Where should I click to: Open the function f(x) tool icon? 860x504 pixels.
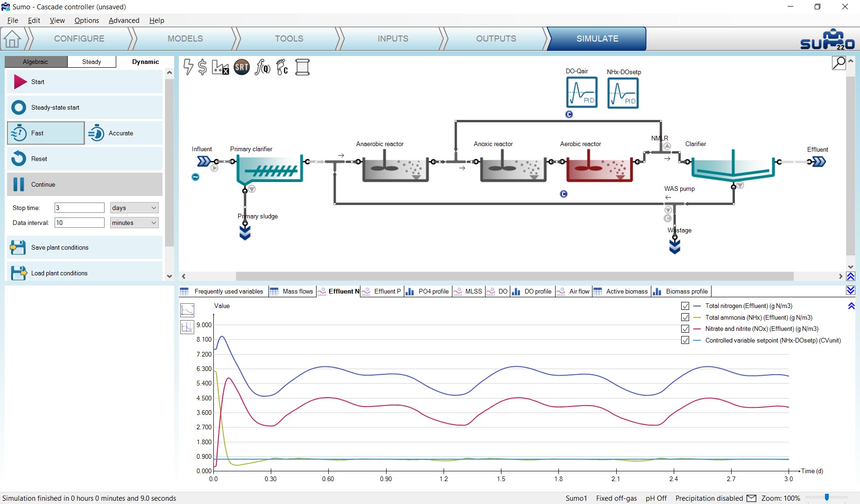262,67
